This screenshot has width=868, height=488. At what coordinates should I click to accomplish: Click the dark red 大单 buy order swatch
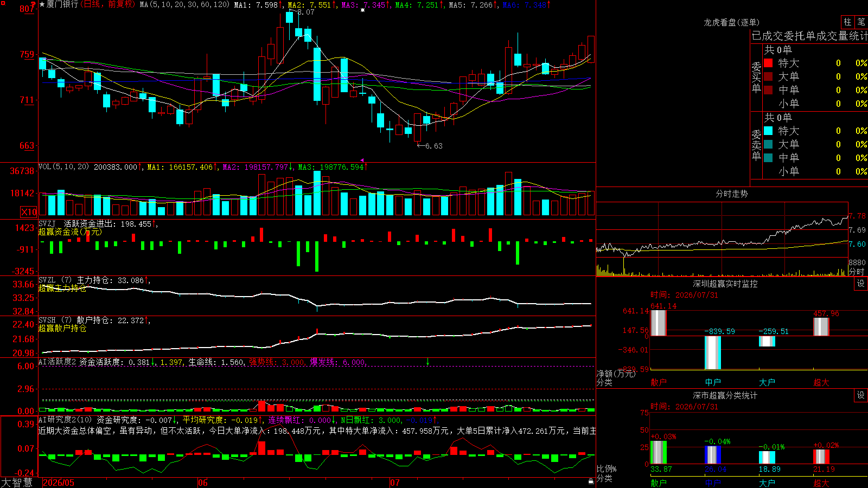tap(768, 76)
